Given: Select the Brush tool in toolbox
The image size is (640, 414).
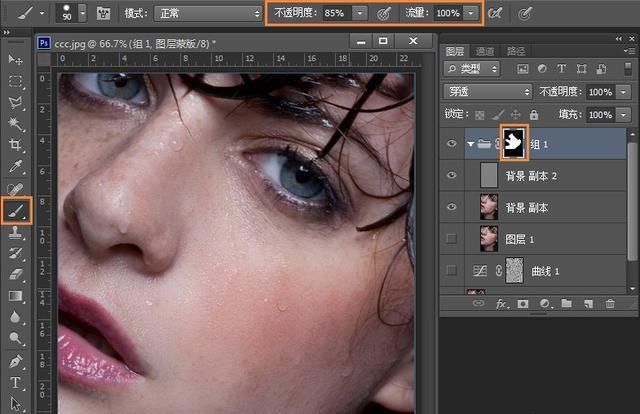Looking at the screenshot, I should click(16, 211).
